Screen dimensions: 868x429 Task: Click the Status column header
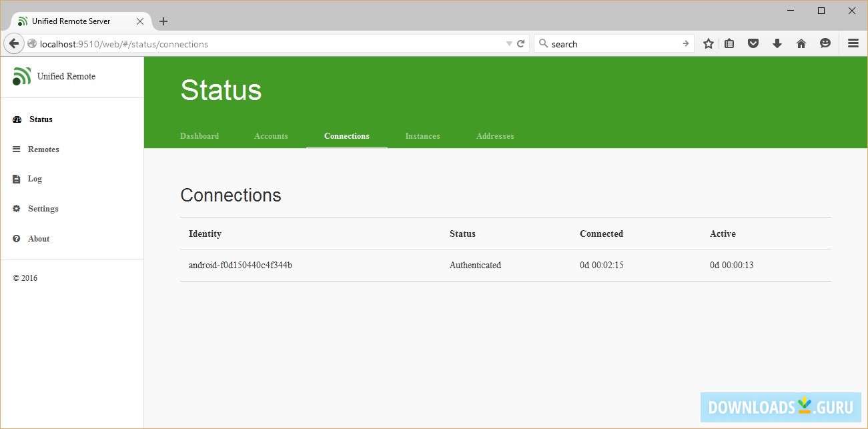coord(462,234)
